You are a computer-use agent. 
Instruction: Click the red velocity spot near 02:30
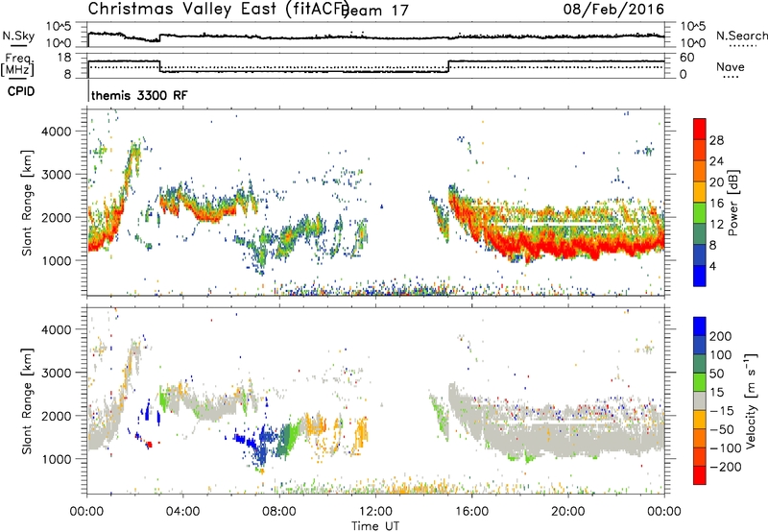pyautogui.click(x=150, y=445)
